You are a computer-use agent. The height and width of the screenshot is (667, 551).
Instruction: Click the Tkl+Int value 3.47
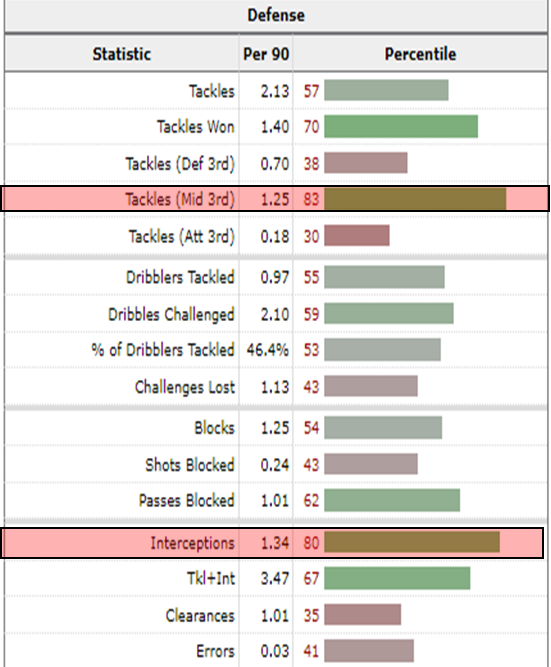(275, 579)
